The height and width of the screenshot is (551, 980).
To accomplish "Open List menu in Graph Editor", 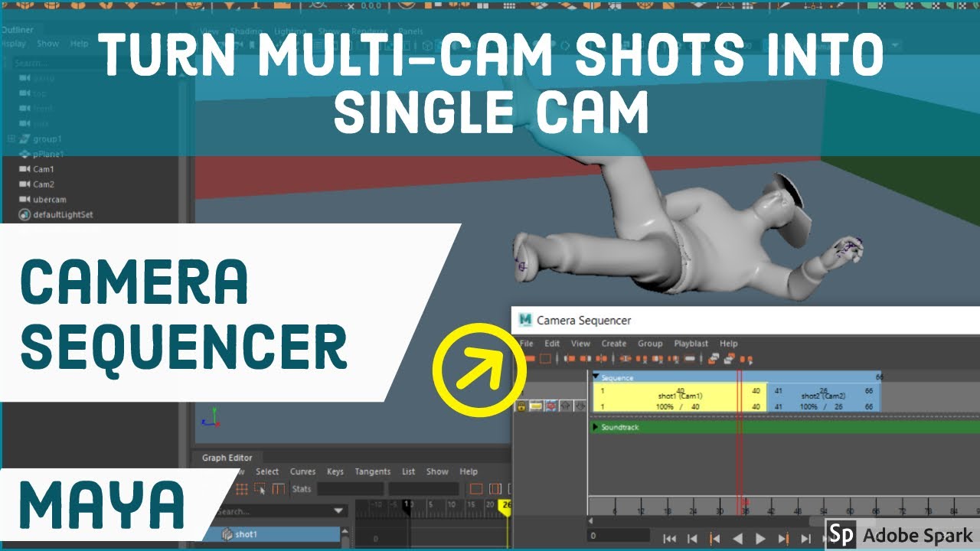I will 409,471.
